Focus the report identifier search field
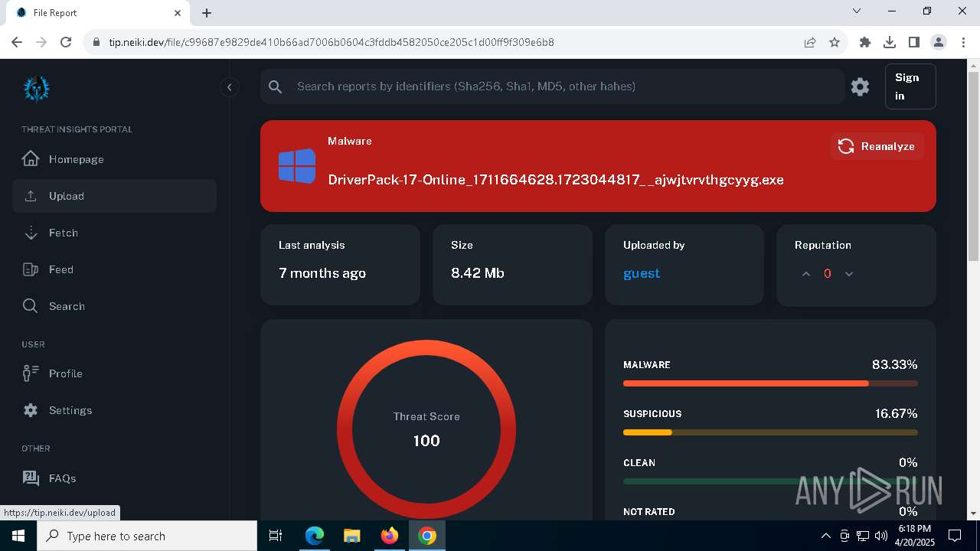 552,86
